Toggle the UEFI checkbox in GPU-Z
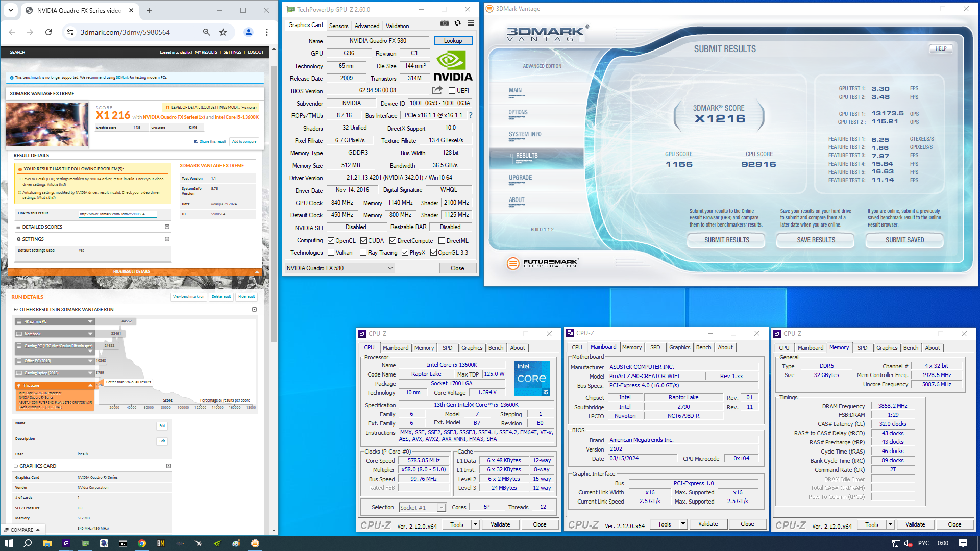 [x=452, y=91]
